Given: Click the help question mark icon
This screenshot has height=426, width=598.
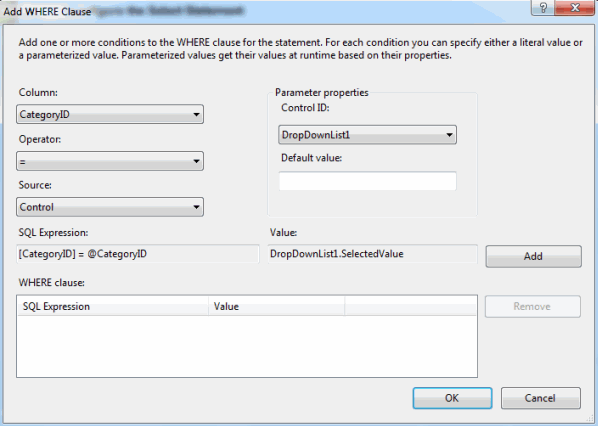Looking at the screenshot, I should pyautogui.click(x=543, y=8).
